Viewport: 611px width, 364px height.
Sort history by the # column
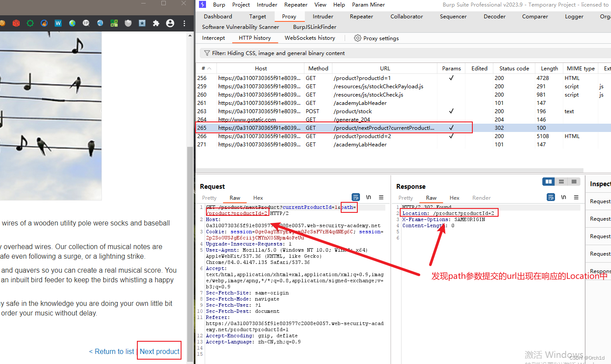coord(206,68)
